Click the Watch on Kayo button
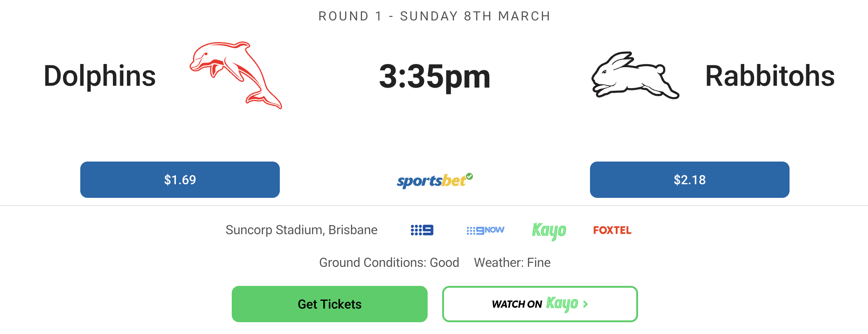The width and height of the screenshot is (868, 334). tap(540, 304)
